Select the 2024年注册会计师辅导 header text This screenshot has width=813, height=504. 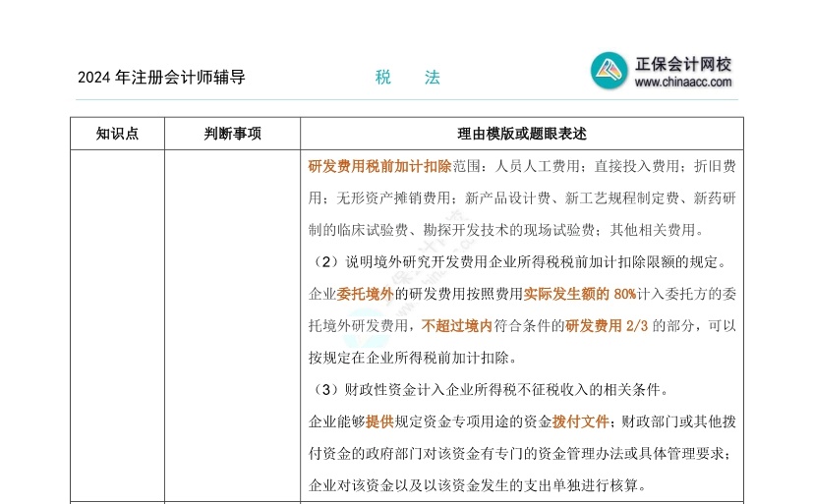pos(161,78)
